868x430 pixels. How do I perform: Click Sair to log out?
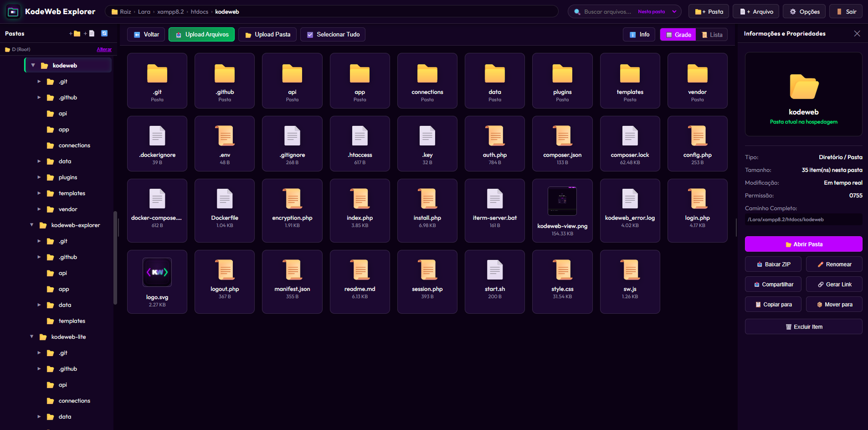pyautogui.click(x=846, y=11)
